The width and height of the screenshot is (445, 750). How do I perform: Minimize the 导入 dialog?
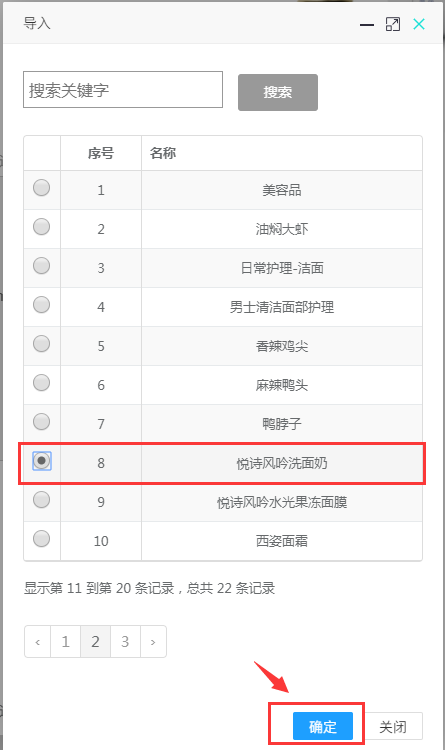click(367, 24)
